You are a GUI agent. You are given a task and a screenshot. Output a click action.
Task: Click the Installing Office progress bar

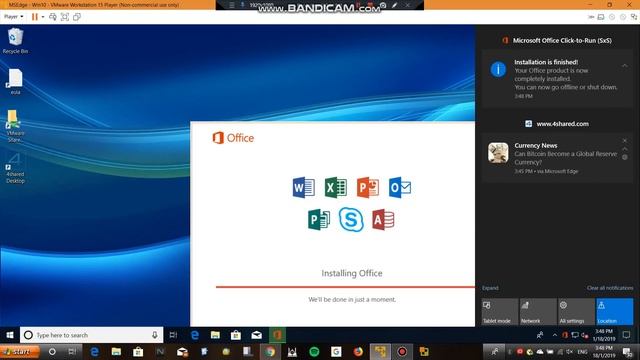345,287
